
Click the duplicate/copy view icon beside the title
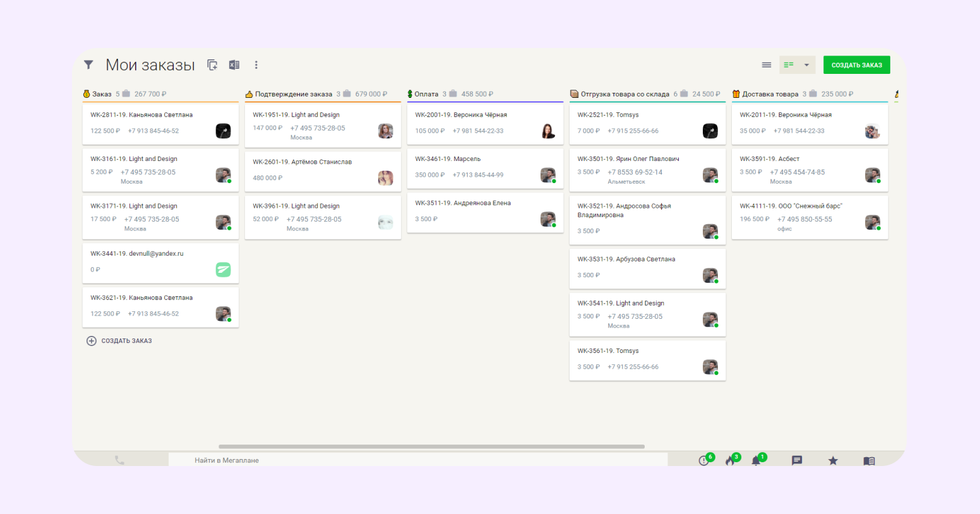(x=212, y=65)
